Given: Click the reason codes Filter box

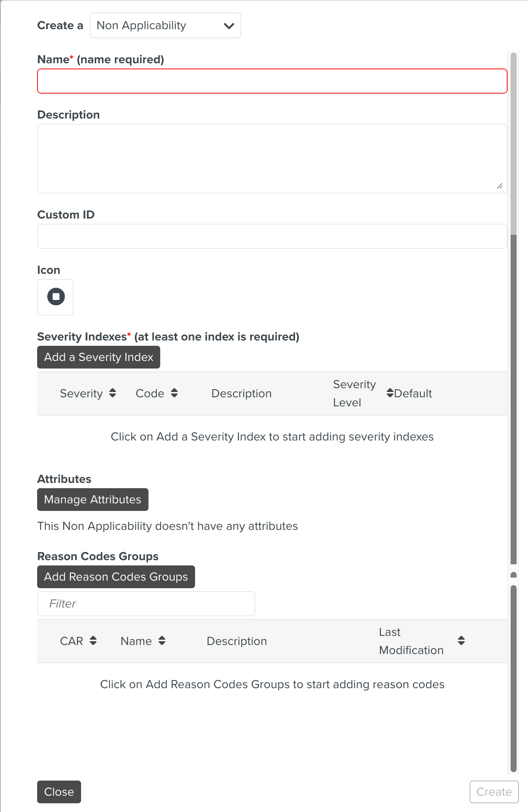Looking at the screenshot, I should coord(146,604).
